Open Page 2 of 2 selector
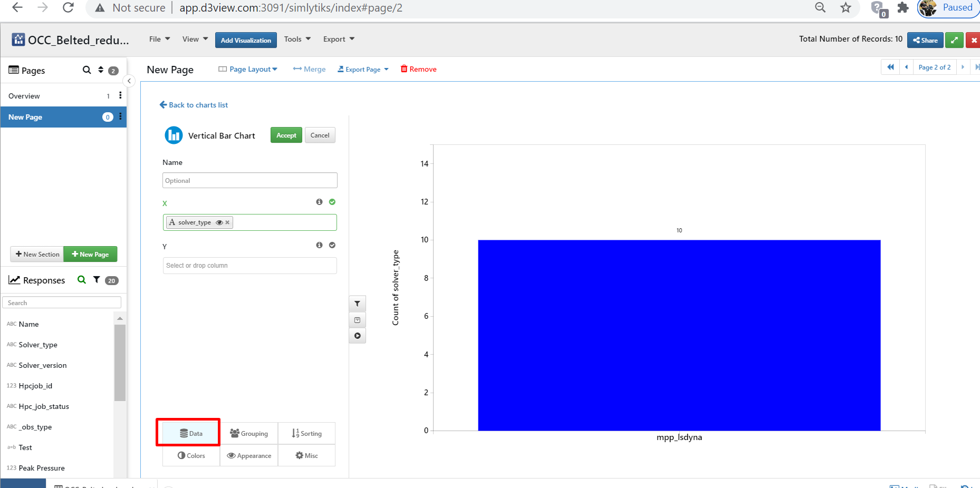Screen dimensions: 980x488 [x=935, y=67]
